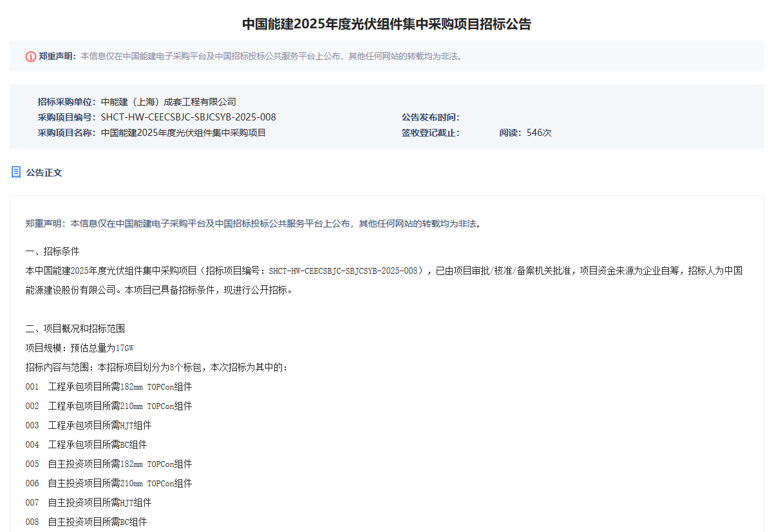The height and width of the screenshot is (532, 774).
Task: Click the 二、项目概况和招标范围 heading
Action: tap(75, 328)
